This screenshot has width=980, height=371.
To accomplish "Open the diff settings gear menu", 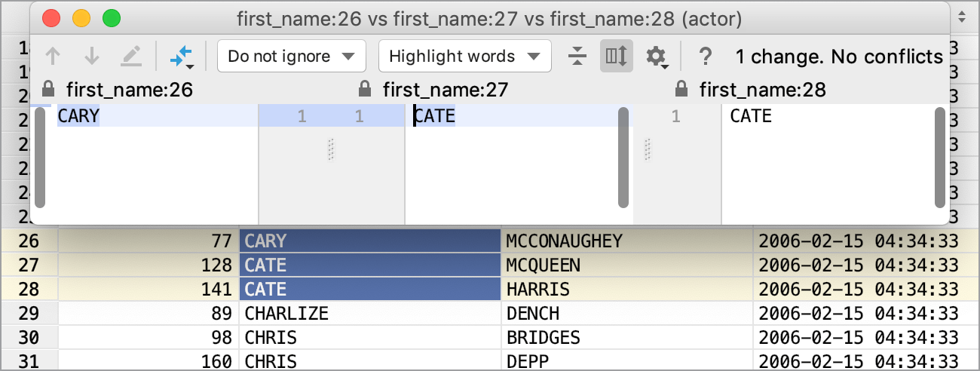I will [657, 56].
